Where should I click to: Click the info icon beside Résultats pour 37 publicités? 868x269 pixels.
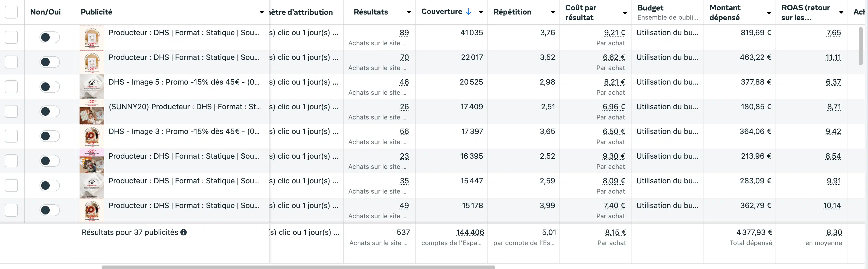184,232
